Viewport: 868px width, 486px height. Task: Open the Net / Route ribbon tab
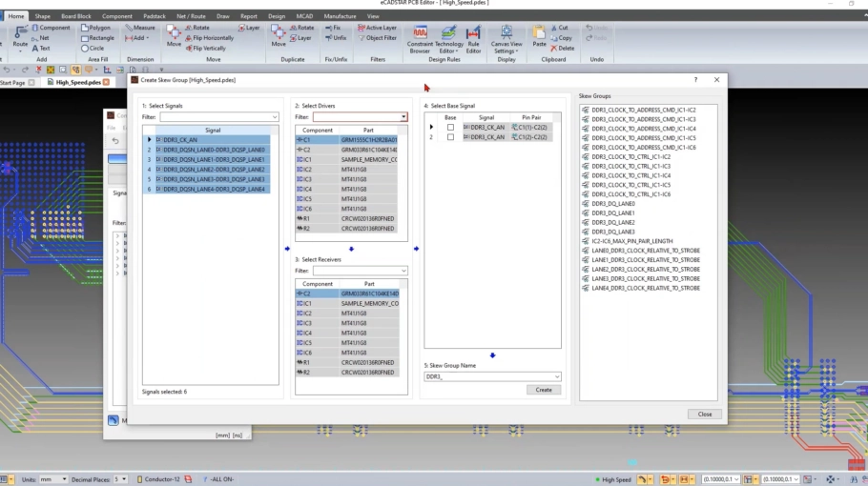tap(191, 16)
